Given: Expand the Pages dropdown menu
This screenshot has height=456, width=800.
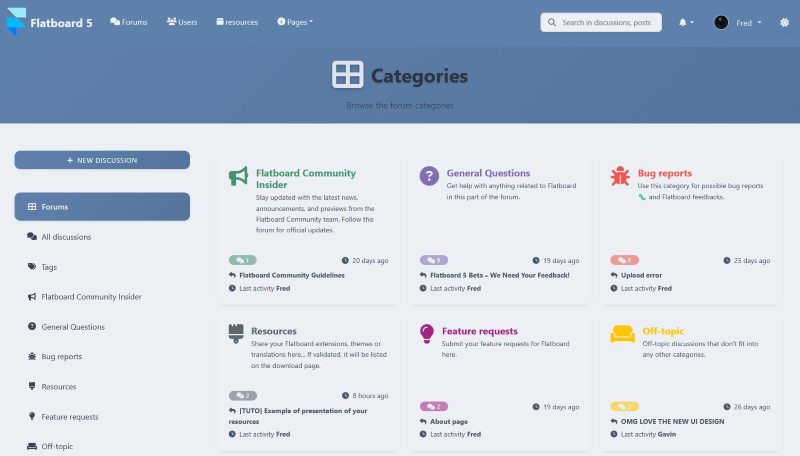Looking at the screenshot, I should (x=295, y=22).
